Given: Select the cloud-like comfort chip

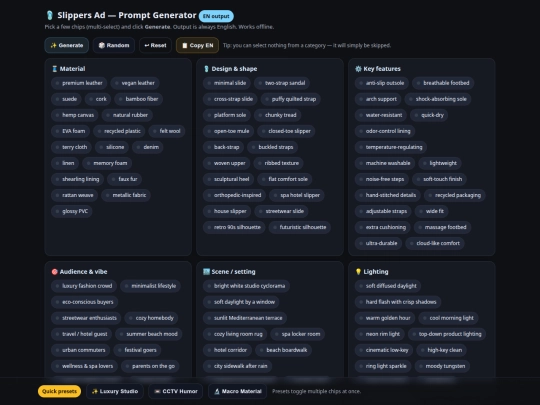Looking at the screenshot, I should (435, 243).
